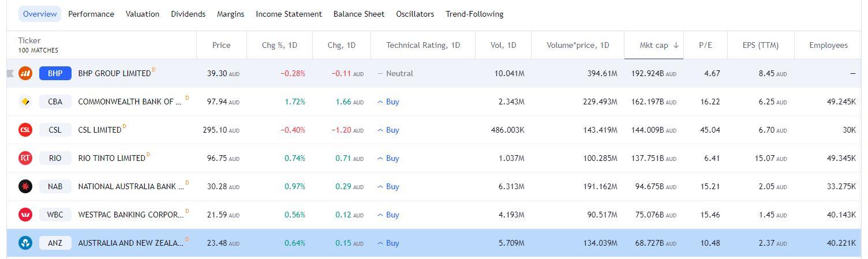Screen dimensions: 868x259
Task: Open the Dividends tab
Action: (188, 14)
